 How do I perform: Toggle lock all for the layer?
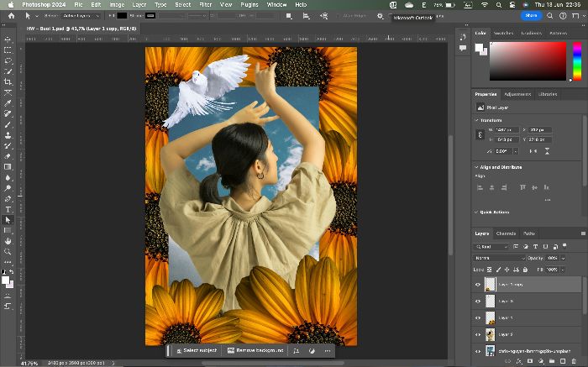525,270
